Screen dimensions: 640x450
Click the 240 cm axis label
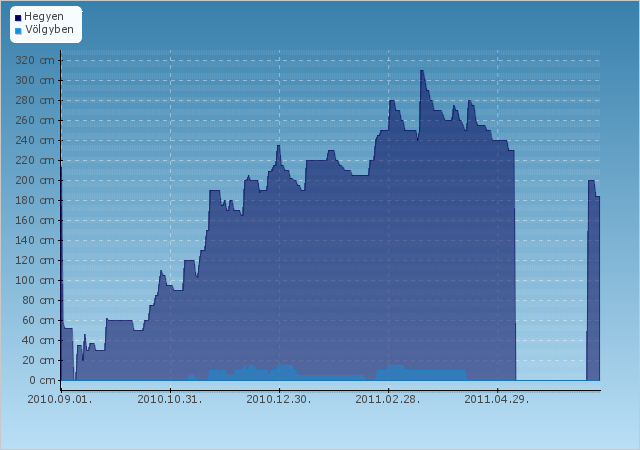click(35, 140)
